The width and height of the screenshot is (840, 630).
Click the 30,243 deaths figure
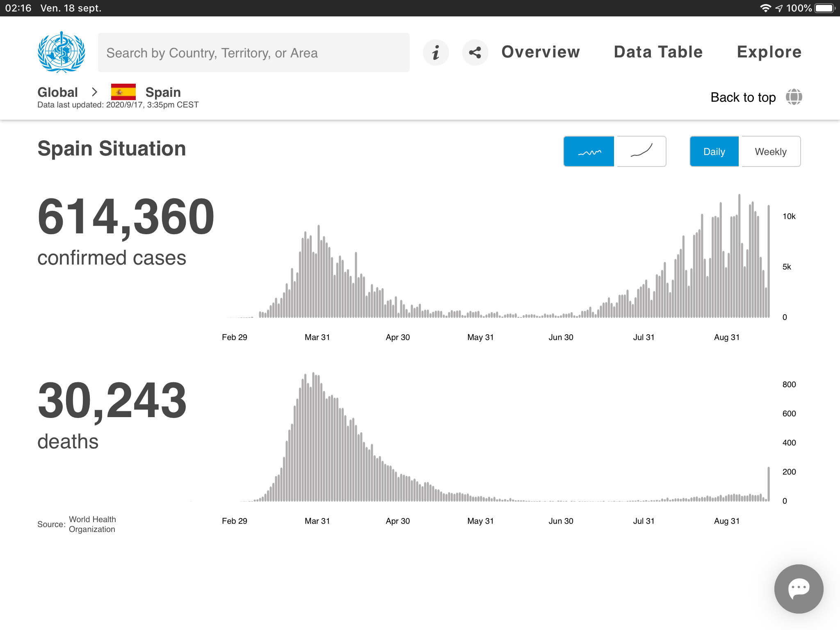click(112, 401)
